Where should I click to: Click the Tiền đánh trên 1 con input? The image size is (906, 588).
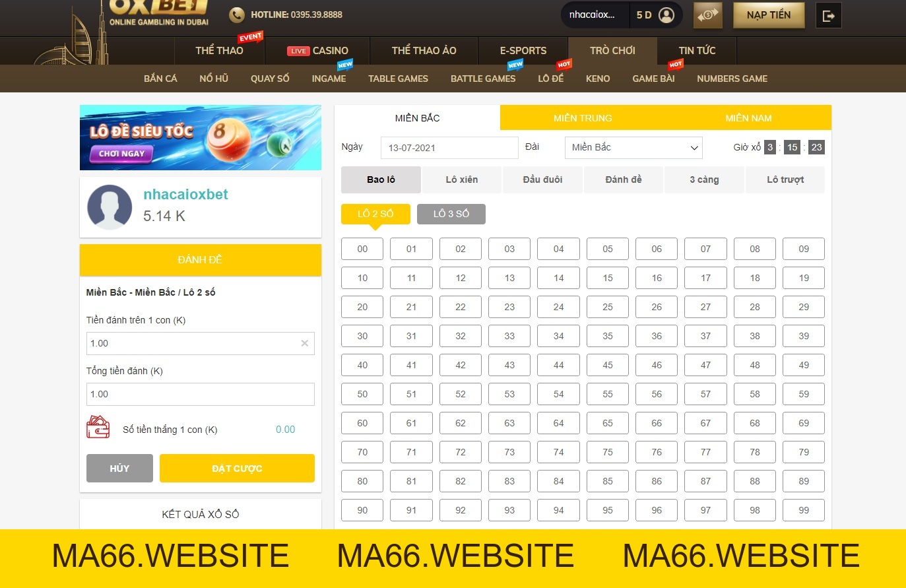tap(200, 343)
